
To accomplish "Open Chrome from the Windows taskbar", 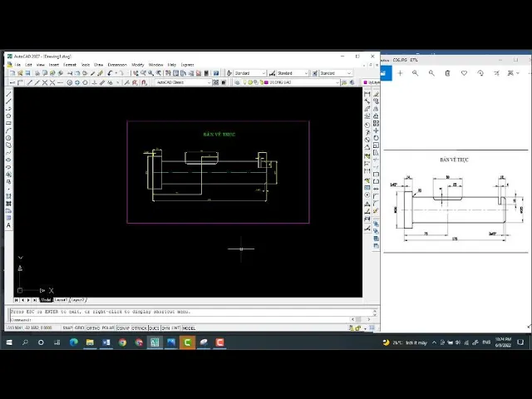I will (x=122, y=342).
